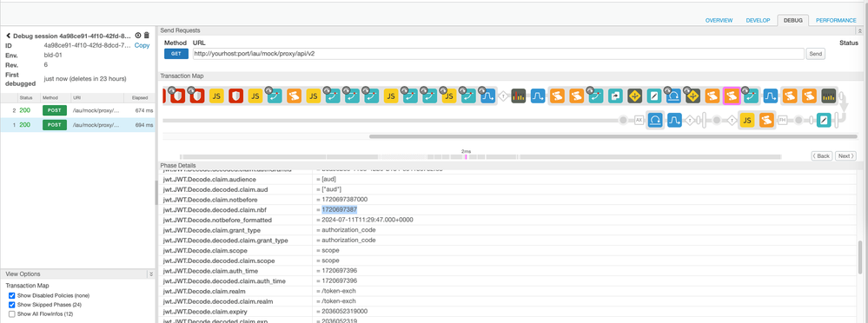Screen dimensions: 868x323
Task: Select the pencil edit icon in upper flow row
Action: pyautogui.click(x=653, y=96)
